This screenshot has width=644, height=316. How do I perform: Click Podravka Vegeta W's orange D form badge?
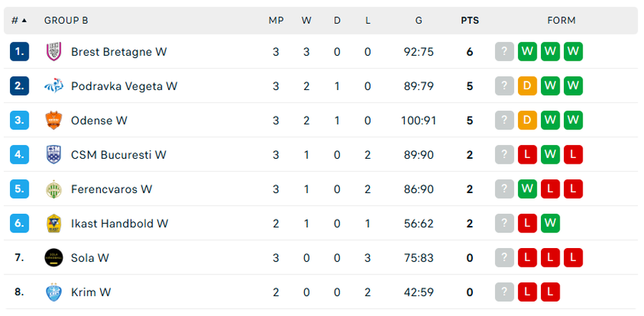(x=527, y=86)
